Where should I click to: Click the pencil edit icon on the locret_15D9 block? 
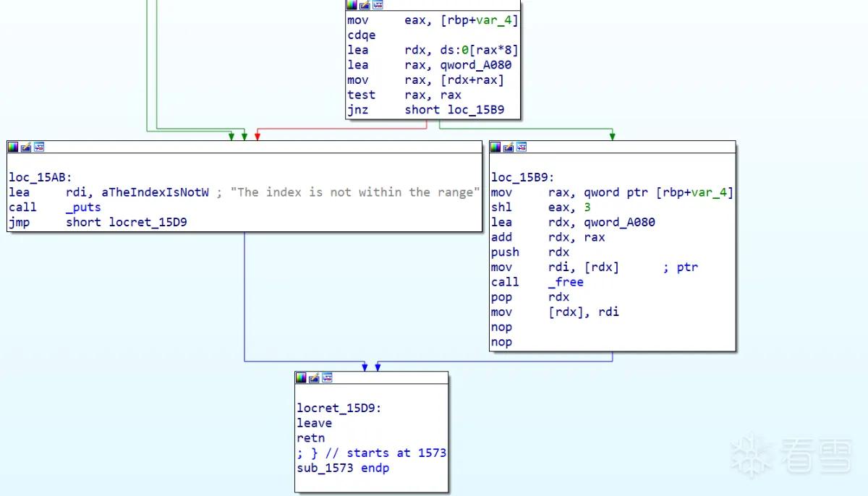coord(314,377)
